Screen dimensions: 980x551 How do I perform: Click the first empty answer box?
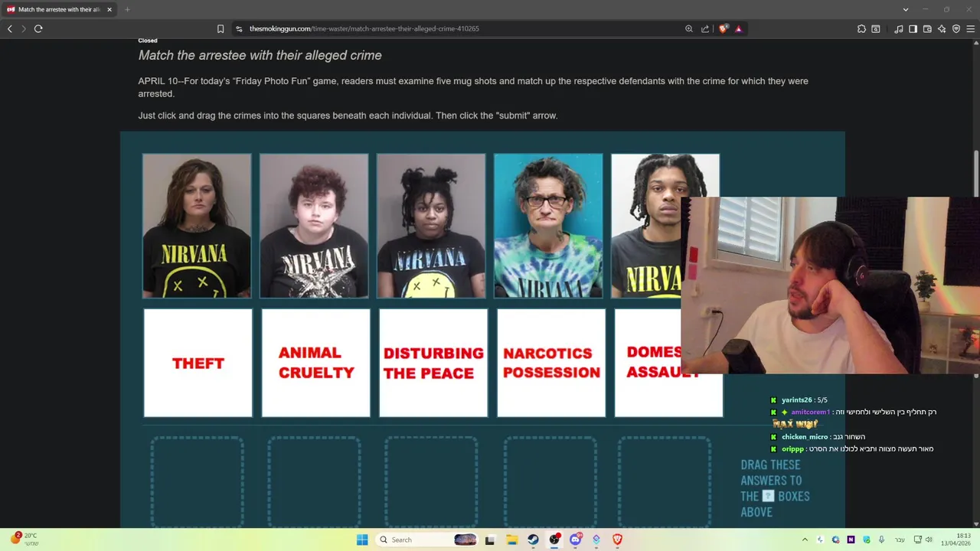197,482
